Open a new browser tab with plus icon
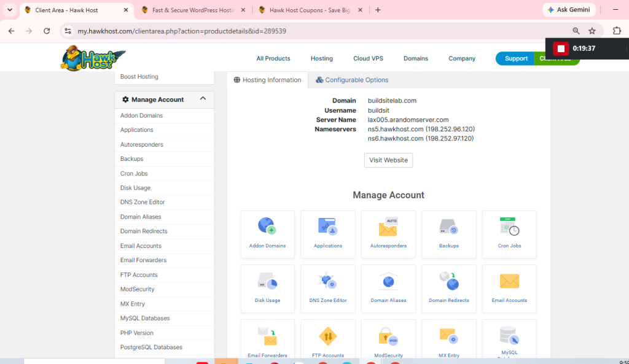The width and height of the screenshot is (629, 364). point(378,10)
